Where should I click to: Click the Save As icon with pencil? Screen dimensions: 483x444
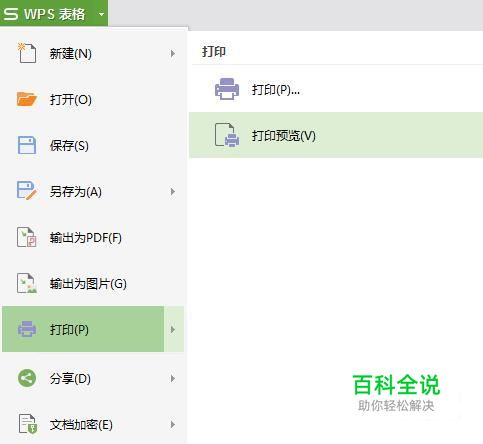[x=27, y=191]
